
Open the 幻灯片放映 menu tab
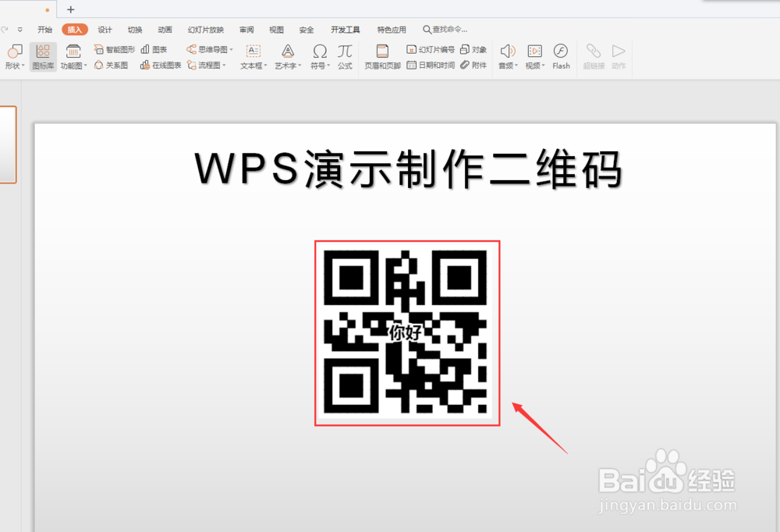pyautogui.click(x=205, y=29)
